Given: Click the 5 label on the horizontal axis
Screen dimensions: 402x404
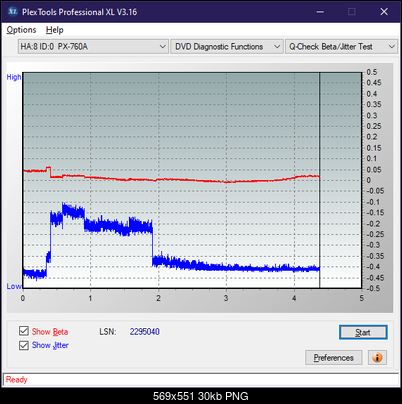Looking at the screenshot, I should click(x=362, y=298).
